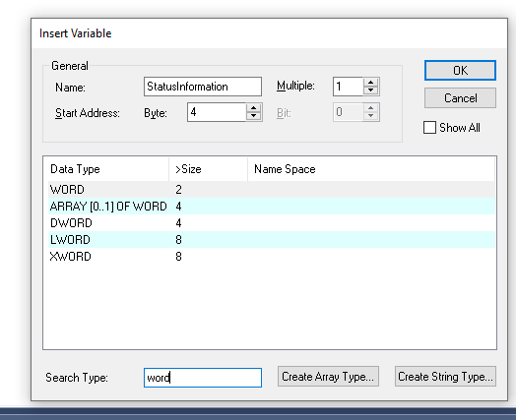The image size is (516, 420).
Task: Click the Cancel button
Action: (460, 98)
